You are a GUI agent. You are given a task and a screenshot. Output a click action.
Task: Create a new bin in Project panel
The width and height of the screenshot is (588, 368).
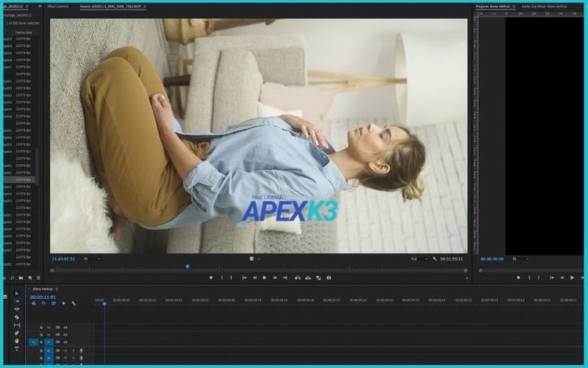(x=21, y=278)
